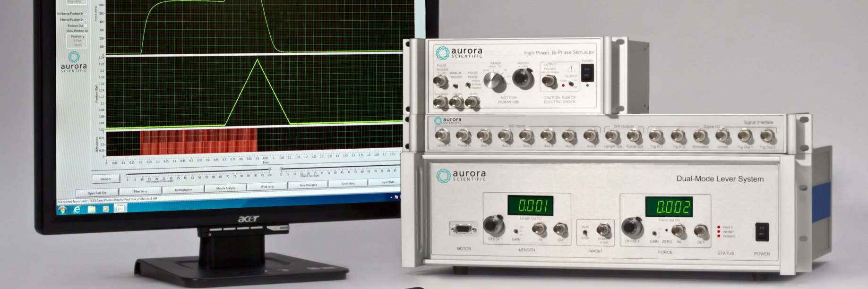Click the Time Displayed percentage slider

click(x=198, y=173)
